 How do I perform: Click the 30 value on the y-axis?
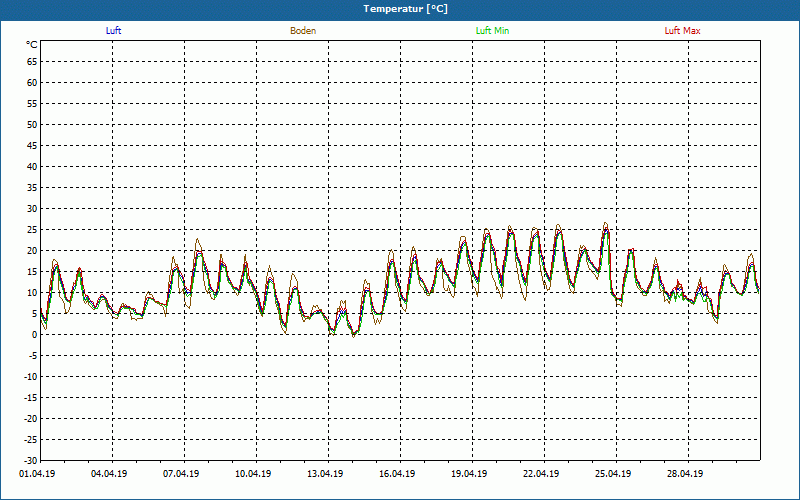(x=32, y=209)
